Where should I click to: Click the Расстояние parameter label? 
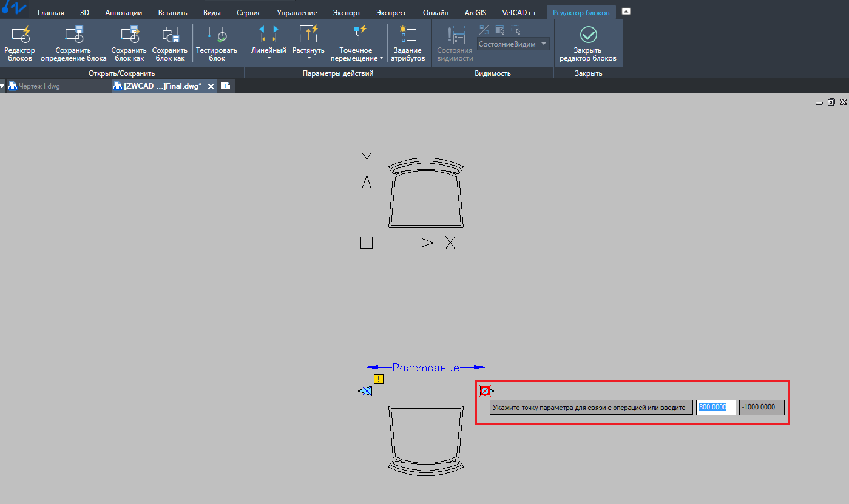pos(425,367)
